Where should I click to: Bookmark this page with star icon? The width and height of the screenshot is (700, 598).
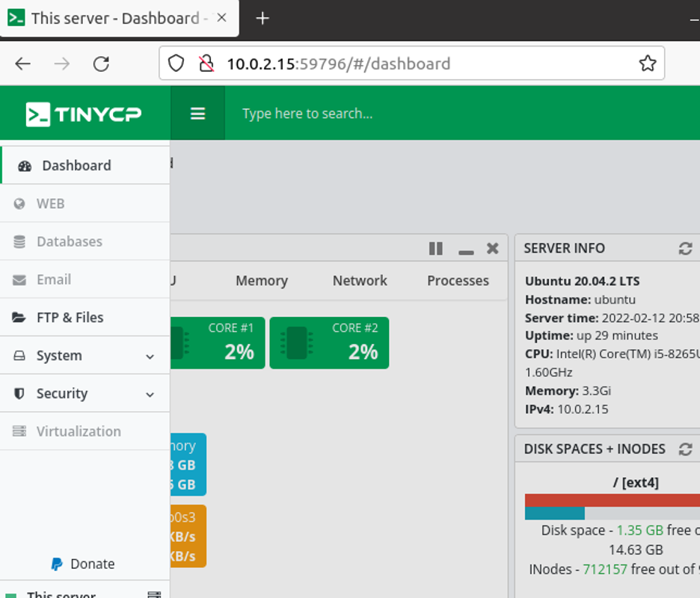tap(648, 64)
